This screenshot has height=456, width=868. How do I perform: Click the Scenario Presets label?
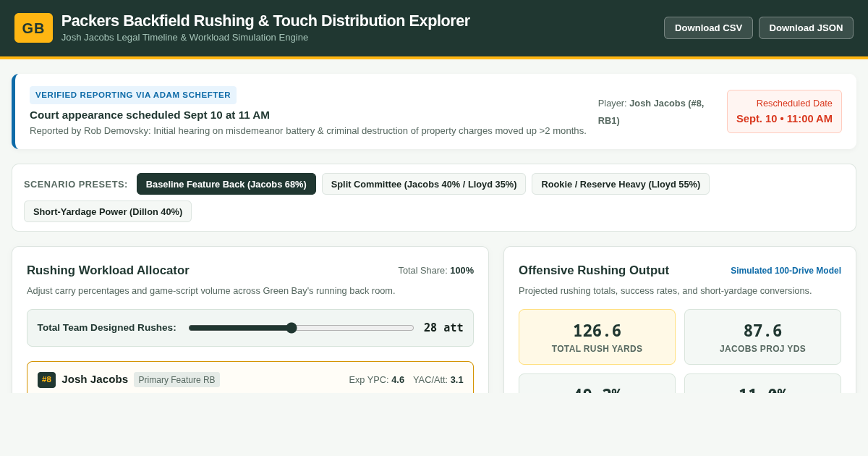pyautogui.click(x=76, y=184)
